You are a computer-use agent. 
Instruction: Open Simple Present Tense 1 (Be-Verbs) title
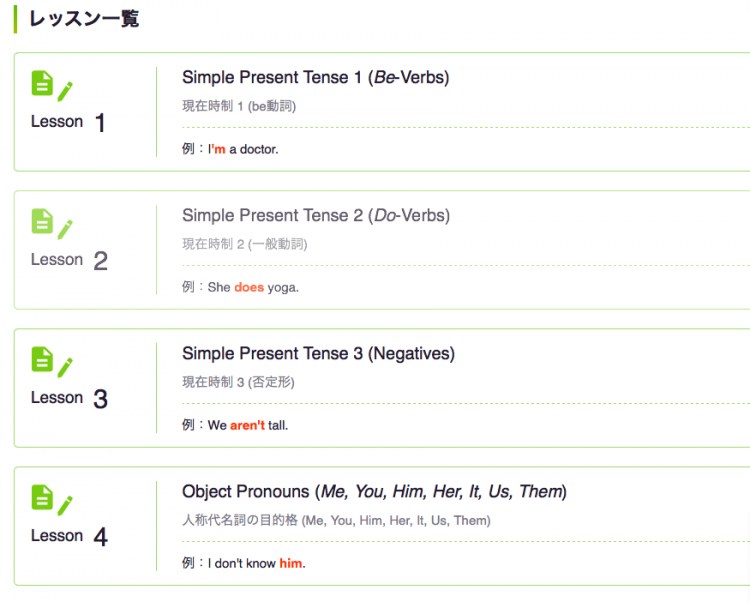[x=316, y=77]
